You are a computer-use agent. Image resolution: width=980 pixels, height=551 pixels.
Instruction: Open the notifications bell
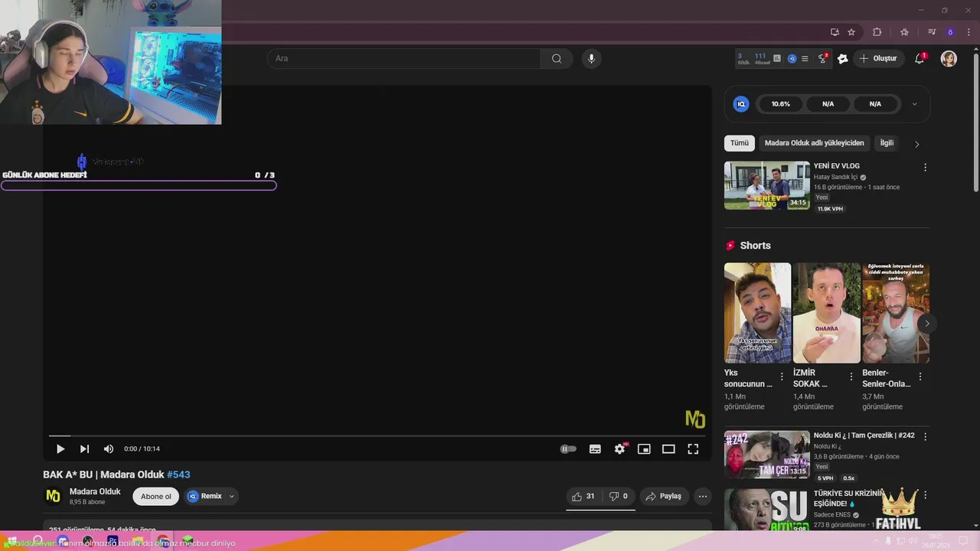(x=920, y=58)
